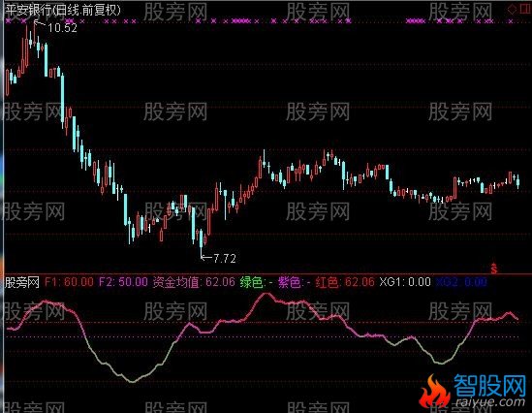
Task: Click the candlestick at the 10.52 peak
Action: pos(35,34)
